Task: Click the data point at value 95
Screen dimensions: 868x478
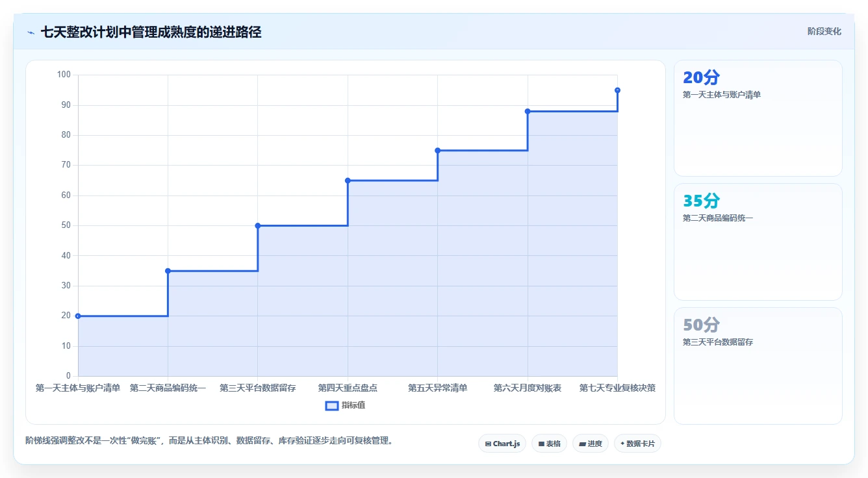Action: pos(617,90)
